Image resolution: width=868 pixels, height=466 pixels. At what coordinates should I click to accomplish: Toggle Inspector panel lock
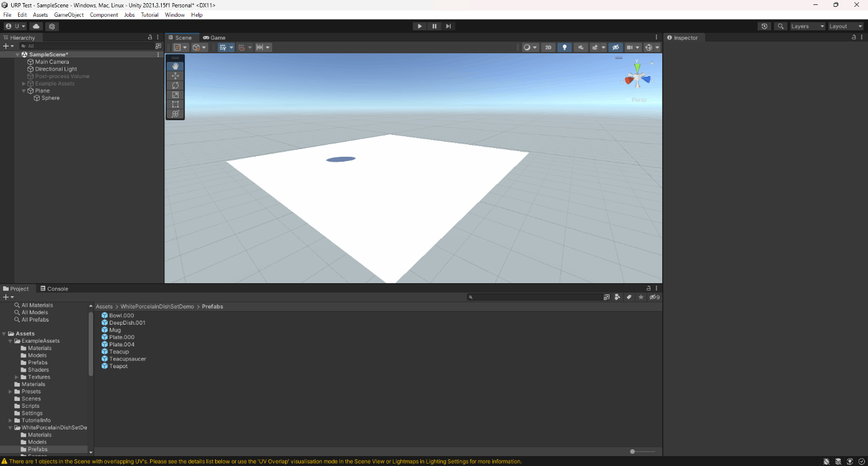(854, 37)
